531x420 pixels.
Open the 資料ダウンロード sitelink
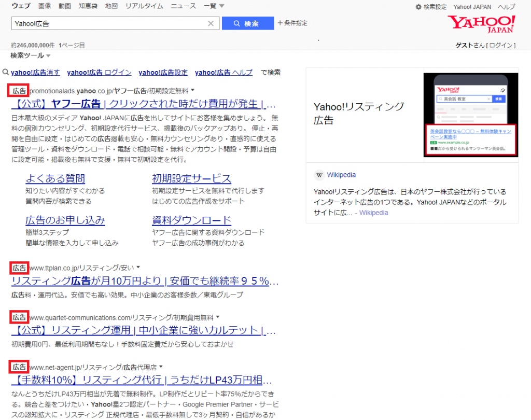(x=192, y=220)
